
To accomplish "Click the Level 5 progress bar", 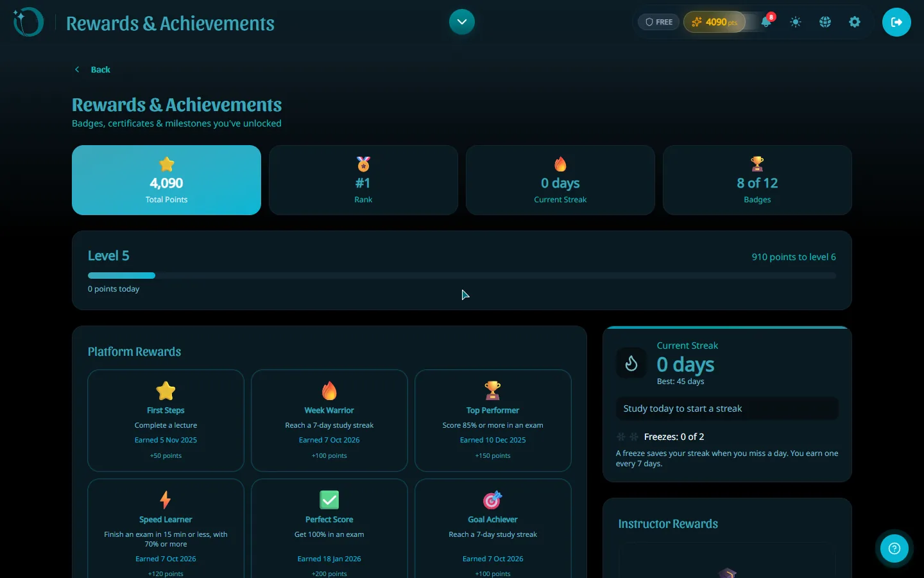I will (462, 276).
